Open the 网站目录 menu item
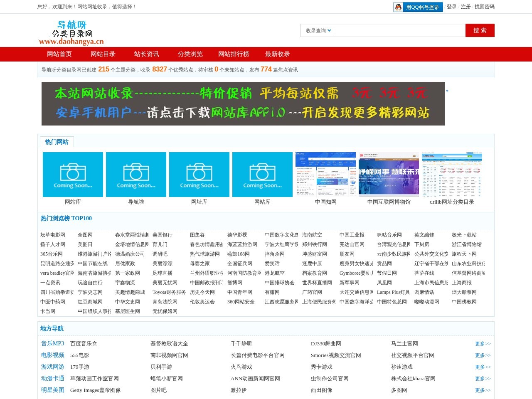The image size is (532, 399). pyautogui.click(x=103, y=54)
